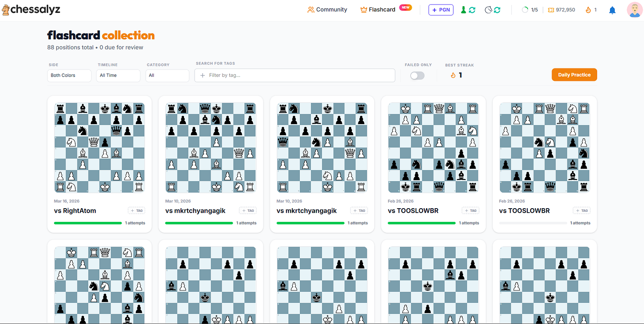Image resolution: width=644 pixels, height=324 pixels.
Task: Open the vs RightAtom board thumbnail
Action: [100, 148]
